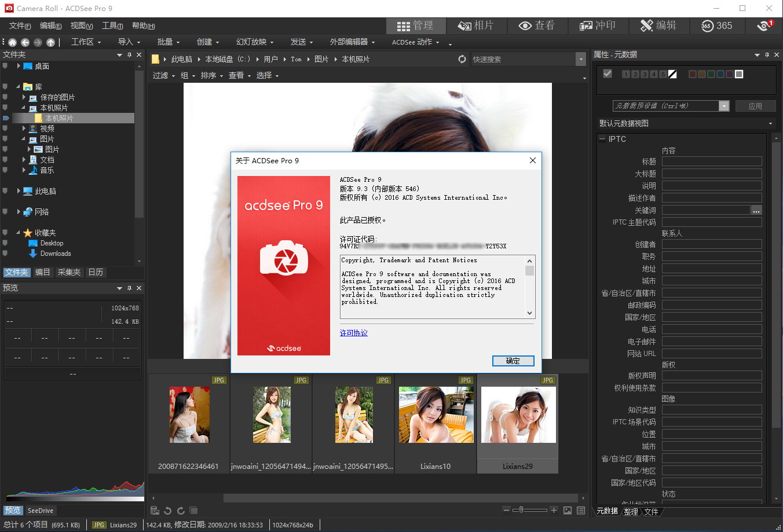Screen dimensions: 783x532
Task: Expand the 幻灯放映 dropdown
Action: point(254,42)
